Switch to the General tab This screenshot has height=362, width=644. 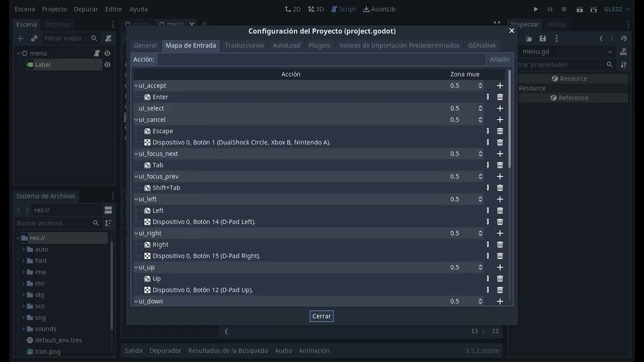145,45
